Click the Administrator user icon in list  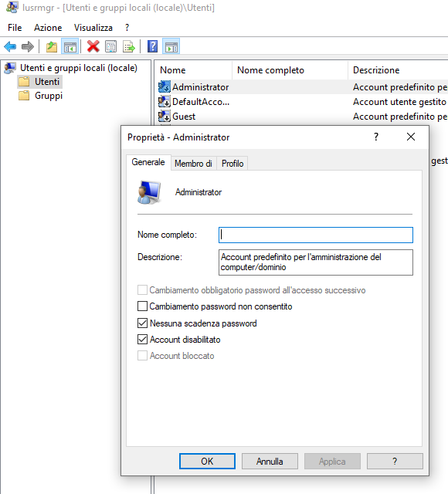point(165,86)
